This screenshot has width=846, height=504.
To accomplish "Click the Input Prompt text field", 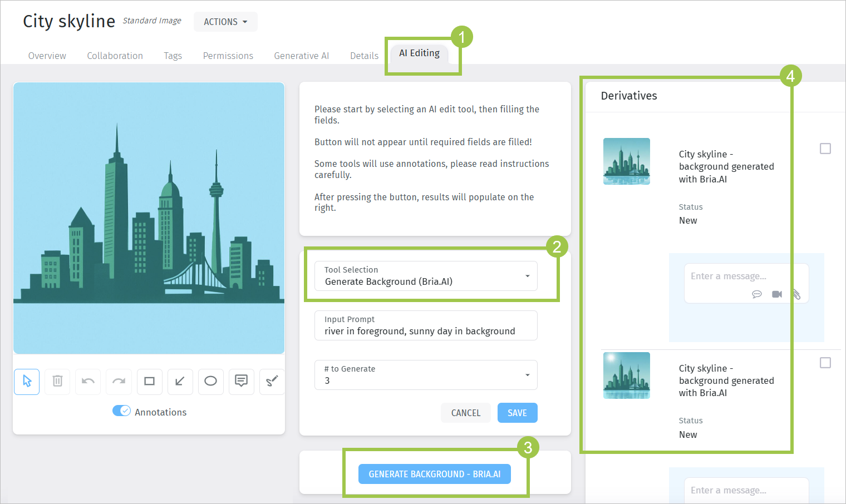I will 426,325.
